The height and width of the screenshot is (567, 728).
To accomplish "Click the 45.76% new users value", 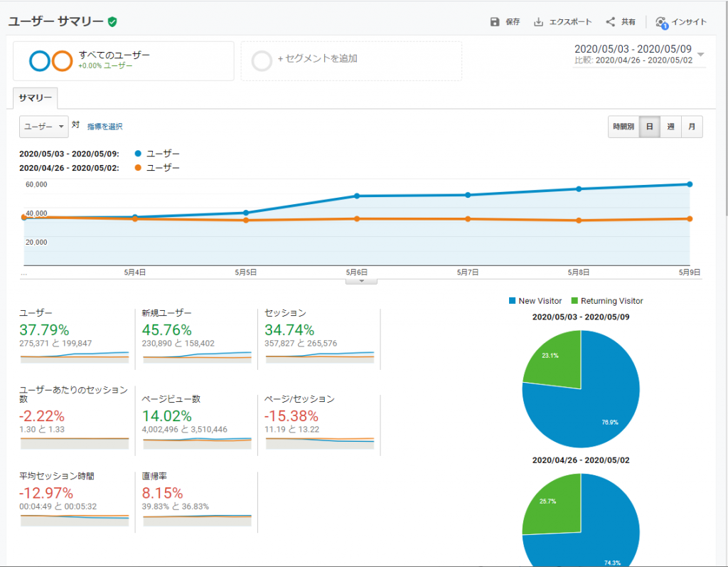I will (x=166, y=330).
